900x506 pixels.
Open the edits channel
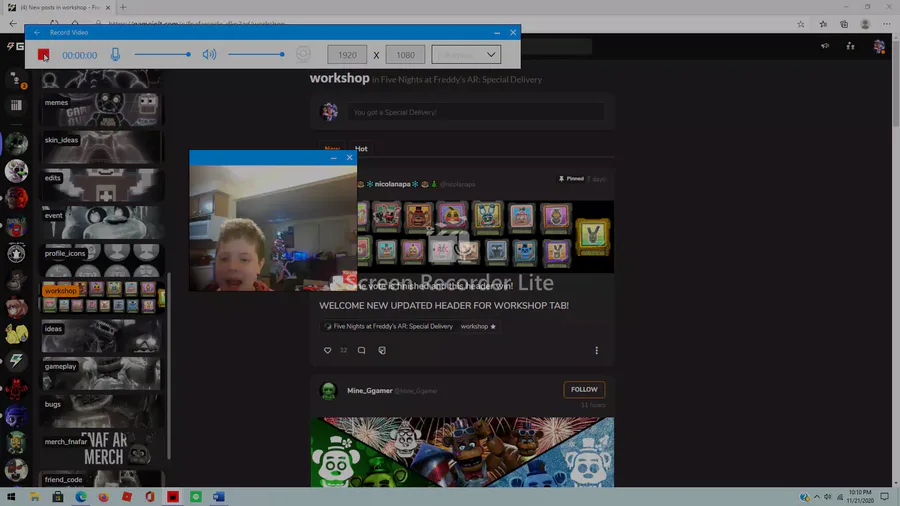102,185
